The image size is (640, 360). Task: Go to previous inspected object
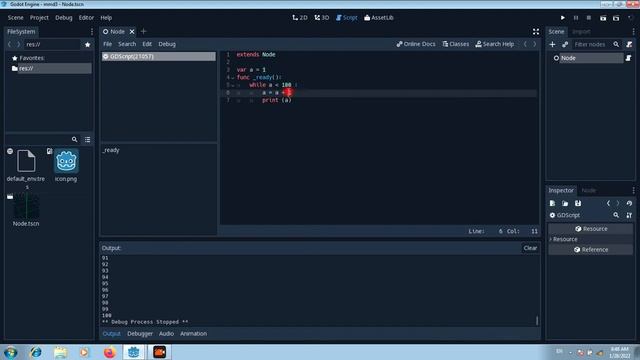[x=608, y=203]
